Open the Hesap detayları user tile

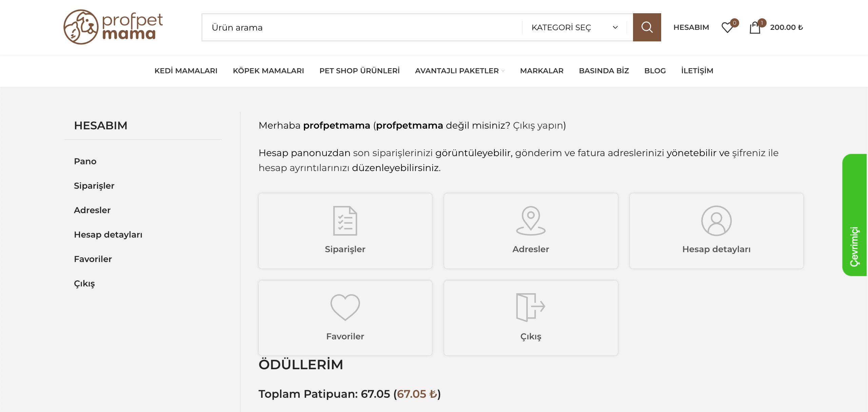[716, 231]
